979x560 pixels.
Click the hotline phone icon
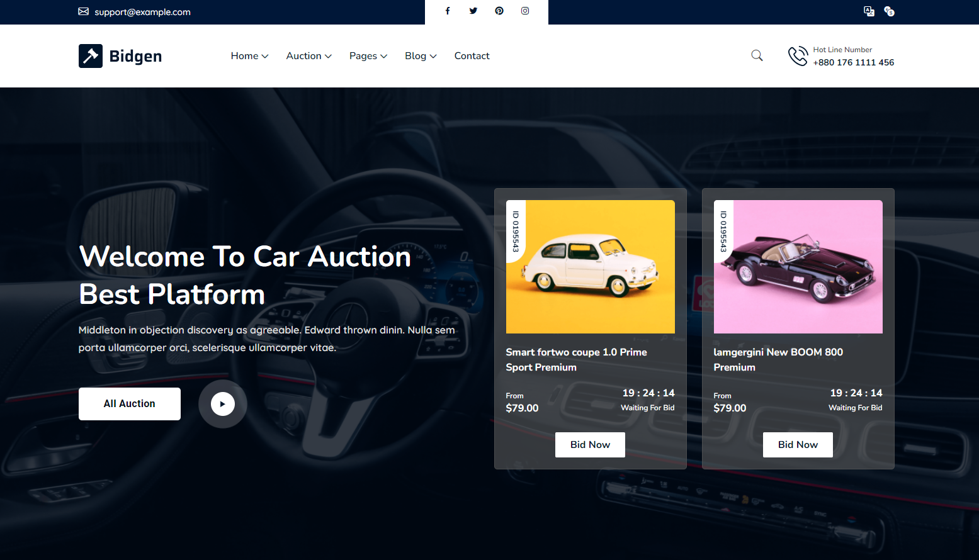[x=798, y=55]
